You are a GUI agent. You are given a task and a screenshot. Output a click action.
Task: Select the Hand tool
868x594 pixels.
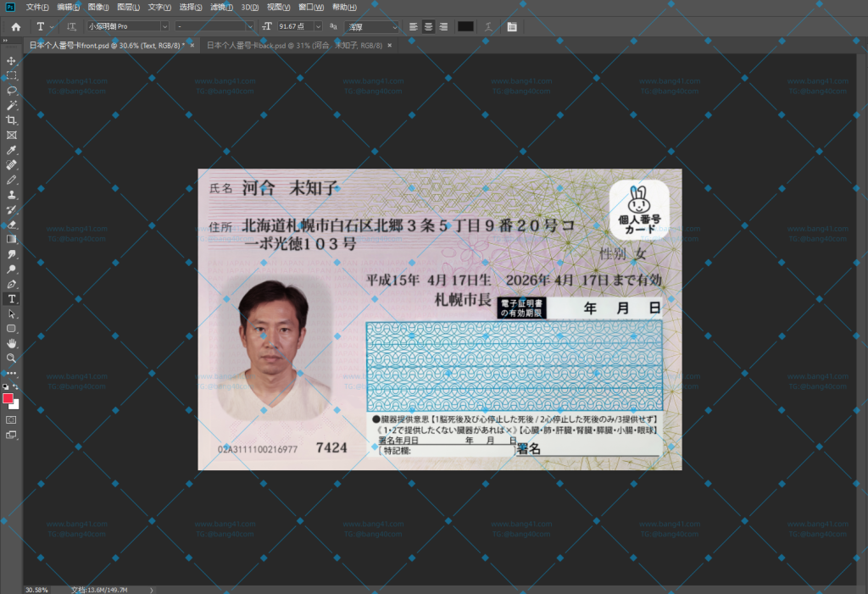(x=11, y=343)
